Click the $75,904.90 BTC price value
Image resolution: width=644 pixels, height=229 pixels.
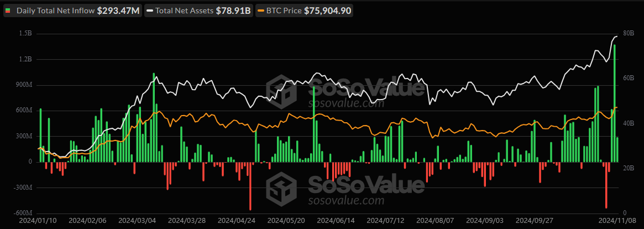[x=327, y=11]
